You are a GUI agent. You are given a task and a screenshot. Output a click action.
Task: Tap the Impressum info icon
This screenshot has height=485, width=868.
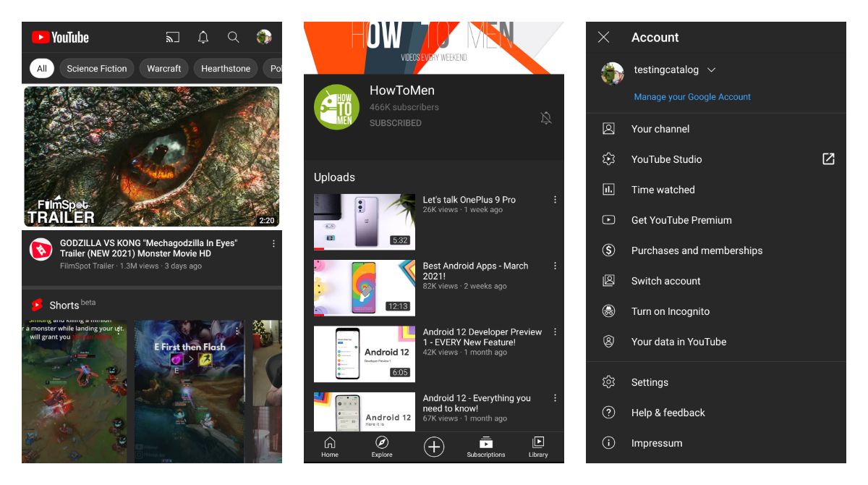(x=609, y=443)
